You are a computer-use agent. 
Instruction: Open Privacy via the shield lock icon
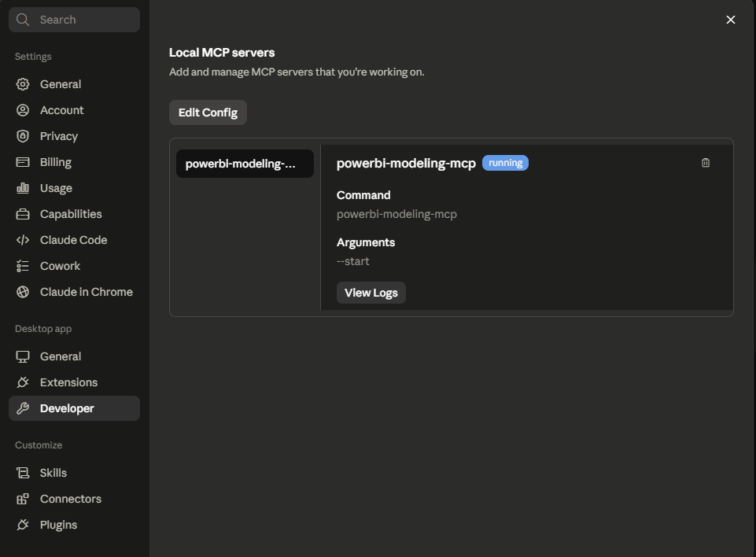tap(23, 136)
